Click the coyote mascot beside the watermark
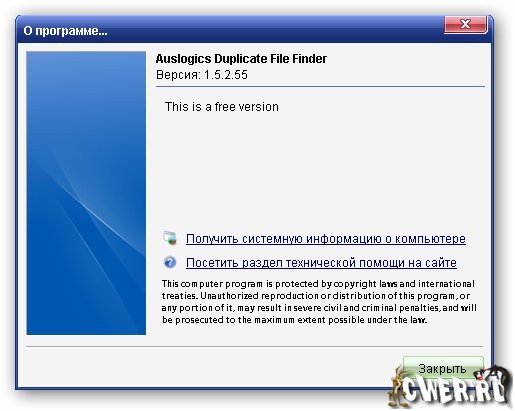Image resolution: width=515 pixels, height=411 pixels. coord(397,387)
